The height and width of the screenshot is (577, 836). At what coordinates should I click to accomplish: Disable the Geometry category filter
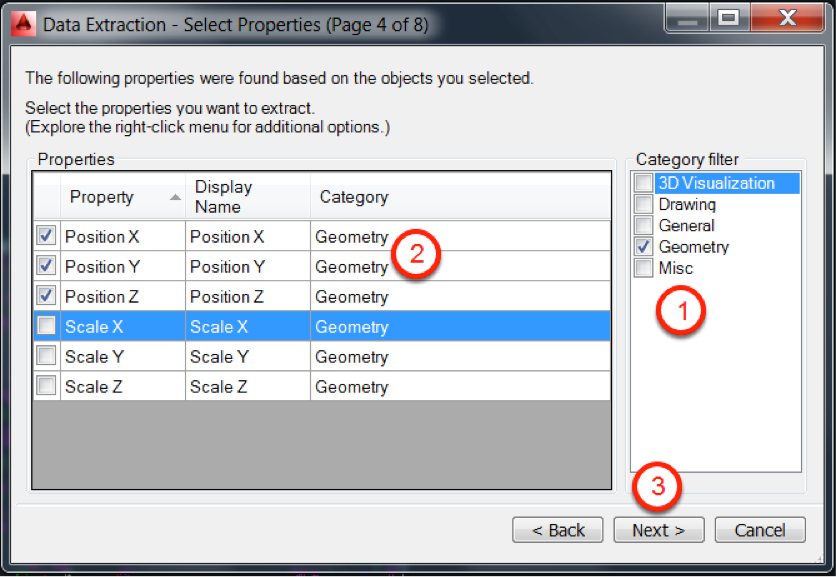pos(644,247)
